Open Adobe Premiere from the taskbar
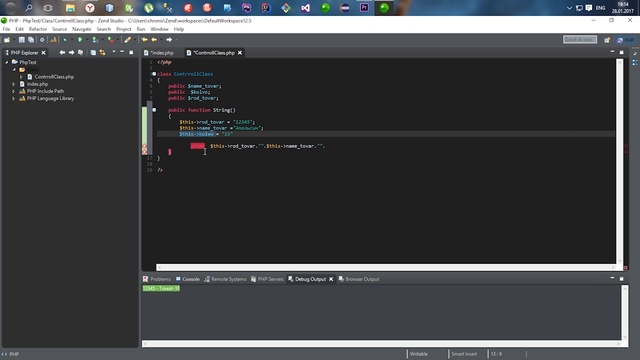 (364, 8)
